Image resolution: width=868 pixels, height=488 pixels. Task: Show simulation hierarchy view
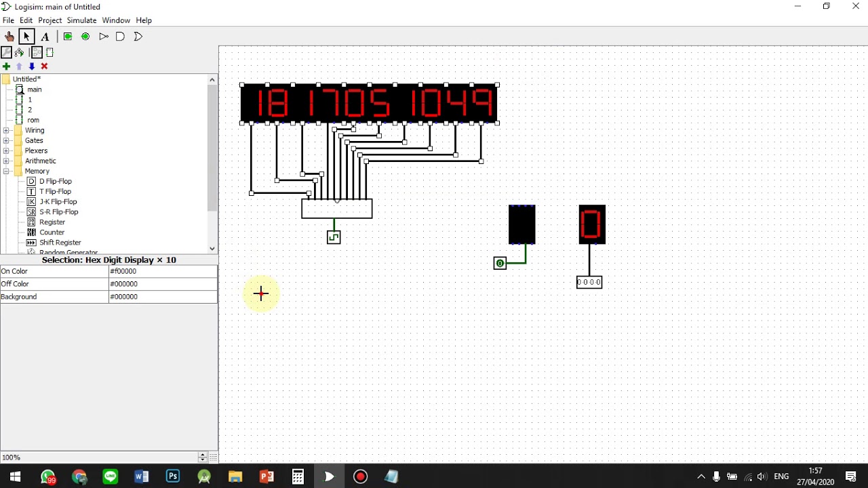19,52
